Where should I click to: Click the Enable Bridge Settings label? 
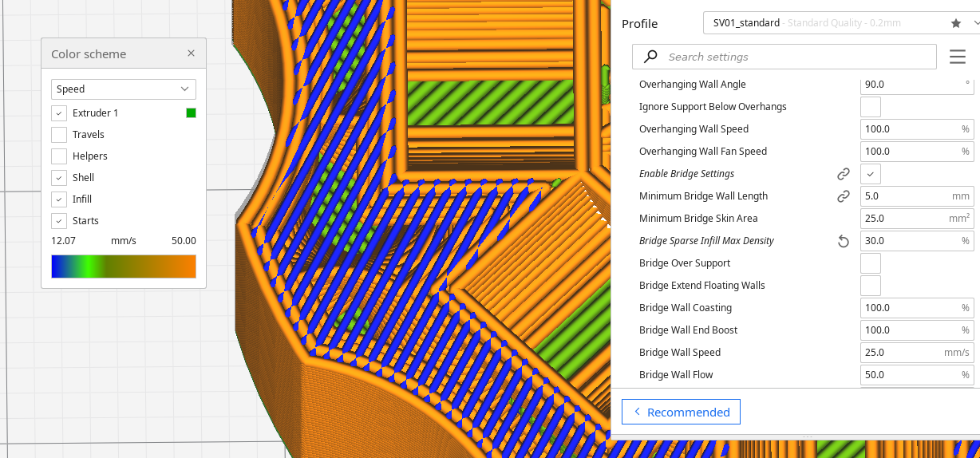click(686, 174)
